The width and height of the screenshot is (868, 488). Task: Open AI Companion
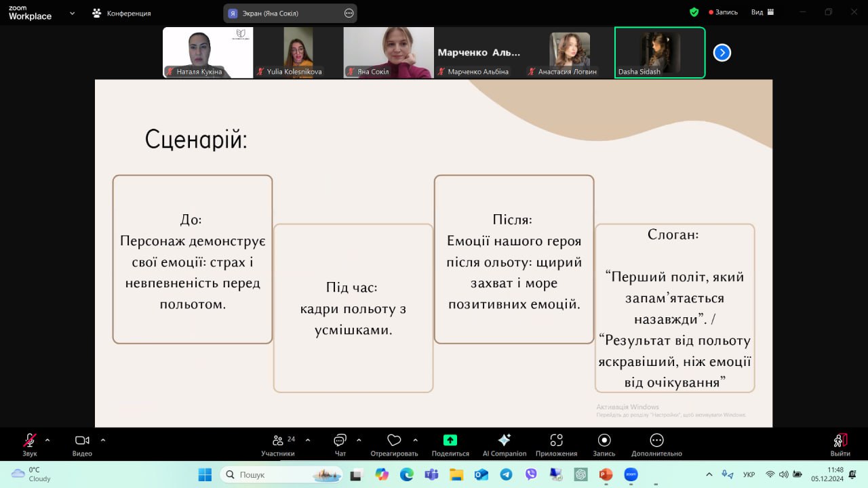pyautogui.click(x=505, y=444)
